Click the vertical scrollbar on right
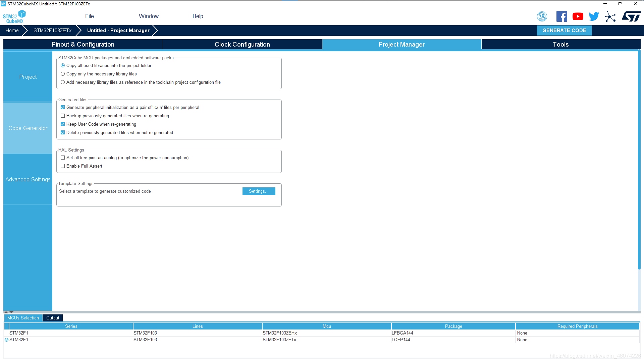 pyautogui.click(x=639, y=160)
